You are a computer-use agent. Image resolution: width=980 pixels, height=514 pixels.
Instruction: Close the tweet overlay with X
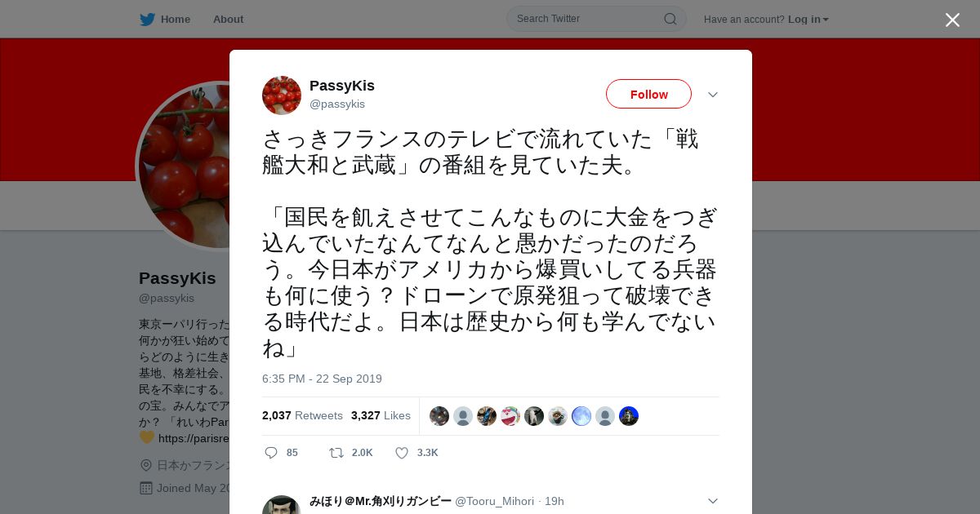click(x=952, y=20)
